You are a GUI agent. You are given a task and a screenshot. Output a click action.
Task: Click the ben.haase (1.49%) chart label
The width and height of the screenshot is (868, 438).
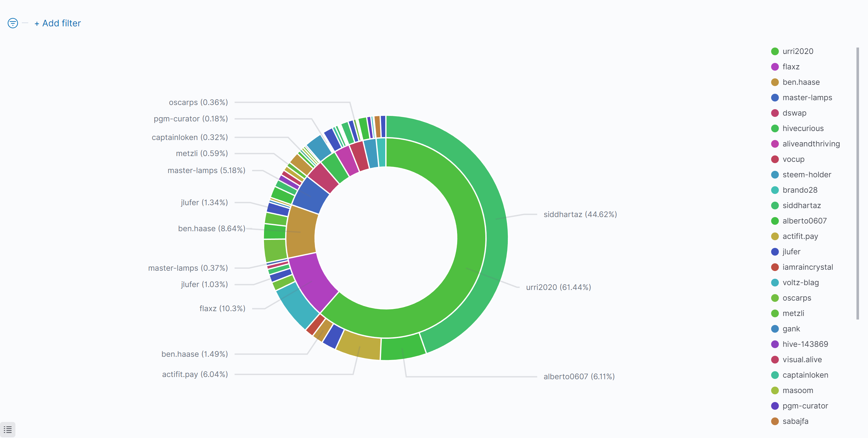click(x=194, y=354)
